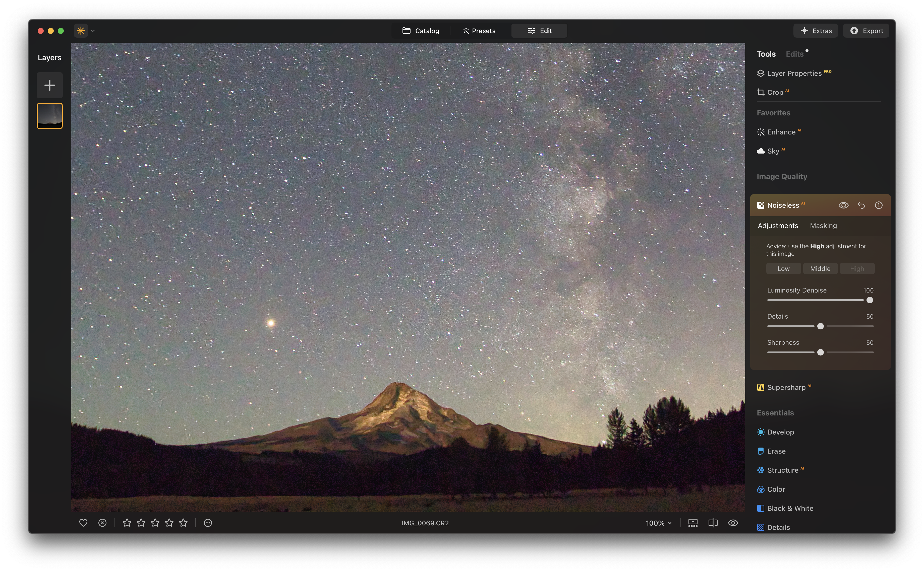Toggle the before/after comparison view

click(713, 523)
